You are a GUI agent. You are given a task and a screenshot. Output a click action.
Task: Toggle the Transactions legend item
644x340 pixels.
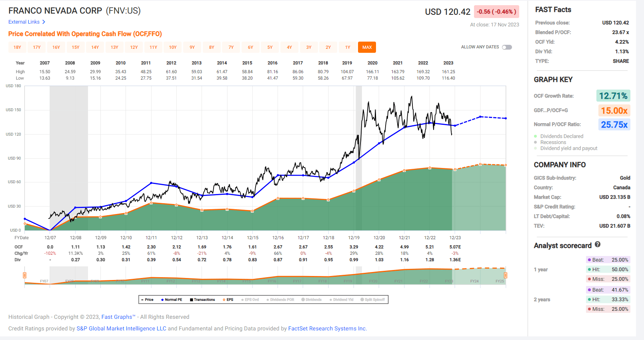(202, 300)
